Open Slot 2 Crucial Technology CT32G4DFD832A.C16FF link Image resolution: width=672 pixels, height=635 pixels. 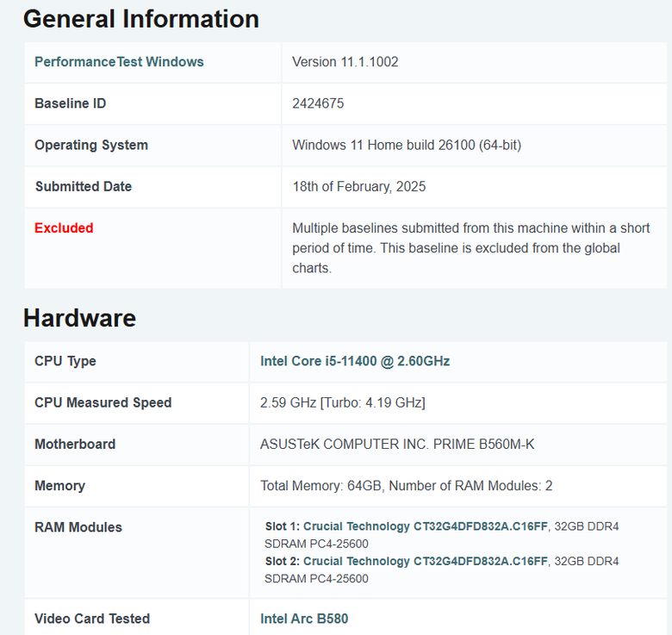[425, 561]
